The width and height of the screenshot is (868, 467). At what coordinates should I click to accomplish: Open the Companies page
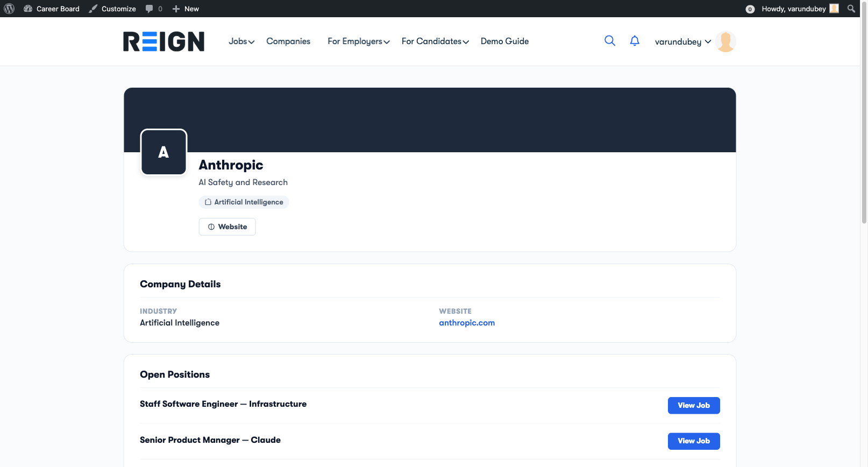coord(288,41)
